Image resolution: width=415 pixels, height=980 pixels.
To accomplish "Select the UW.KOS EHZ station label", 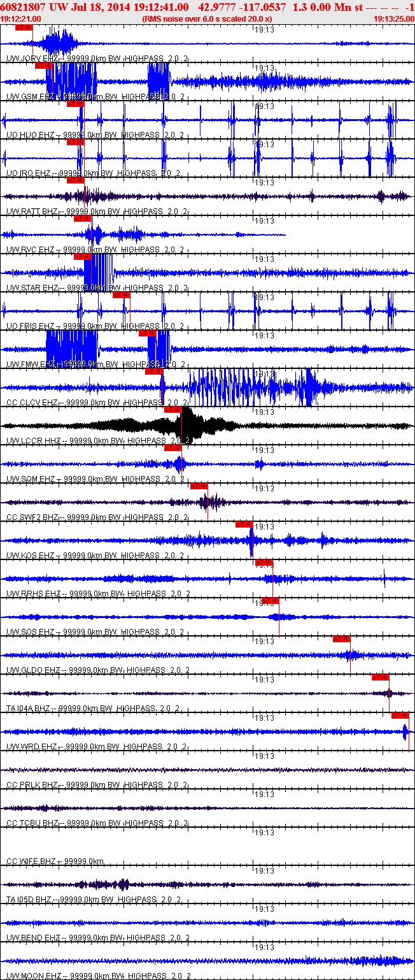I will tap(31, 555).
